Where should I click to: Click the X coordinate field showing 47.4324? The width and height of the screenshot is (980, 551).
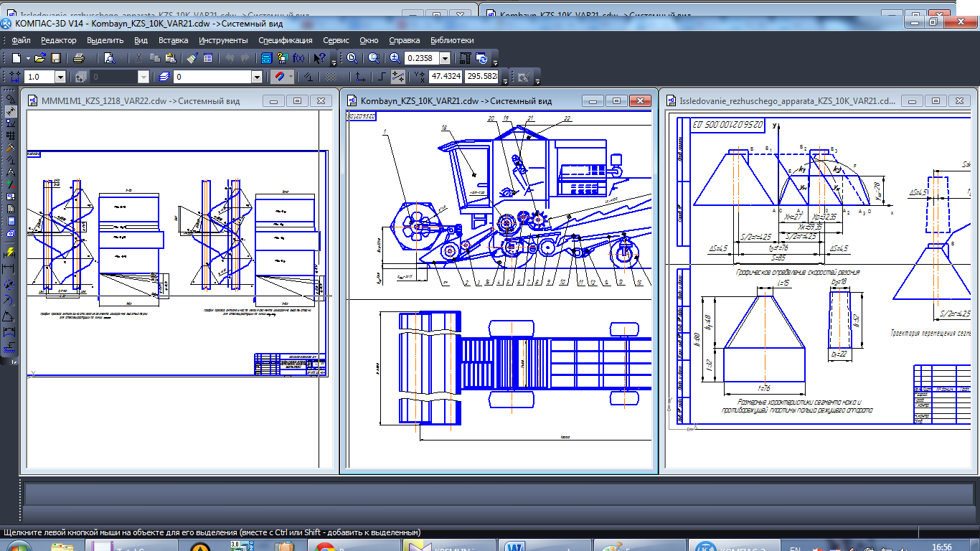[446, 77]
